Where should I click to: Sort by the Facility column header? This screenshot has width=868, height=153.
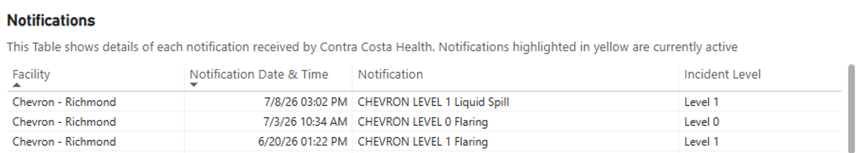(31, 74)
